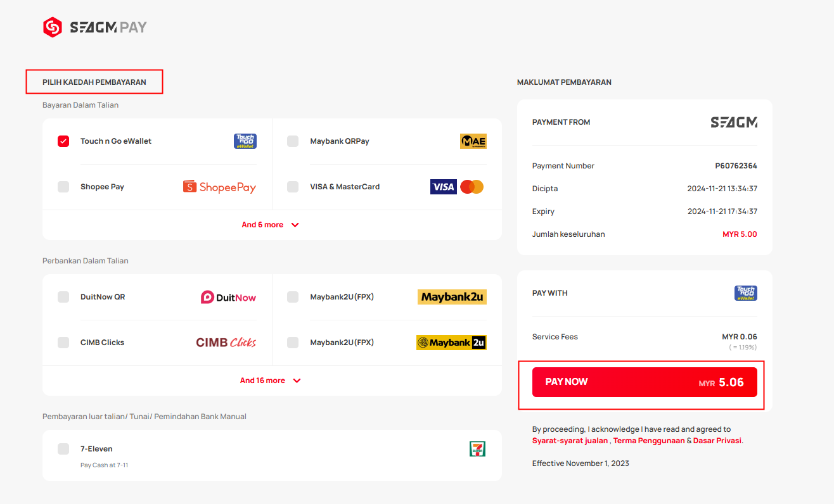Screen dimensions: 834x504
Task: Click the 'DuitNow QR' label
Action: (103, 297)
